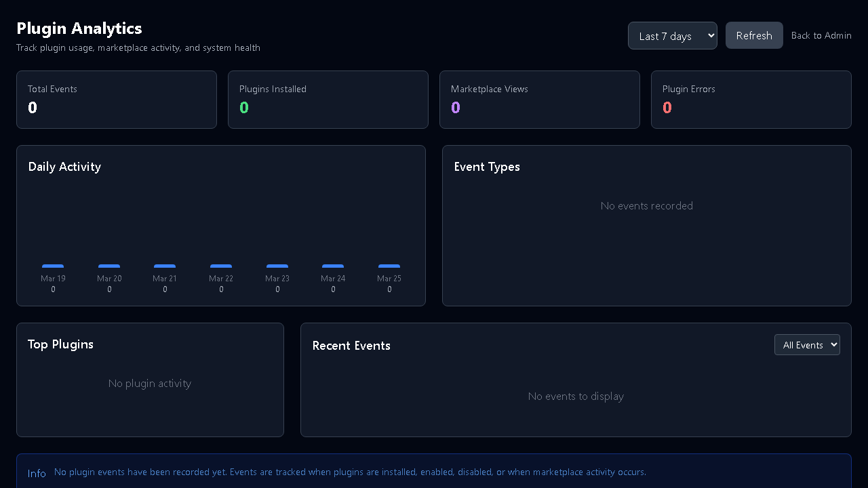This screenshot has width=868, height=488.
Task: Select the Total Events stat card
Action: 117,99
